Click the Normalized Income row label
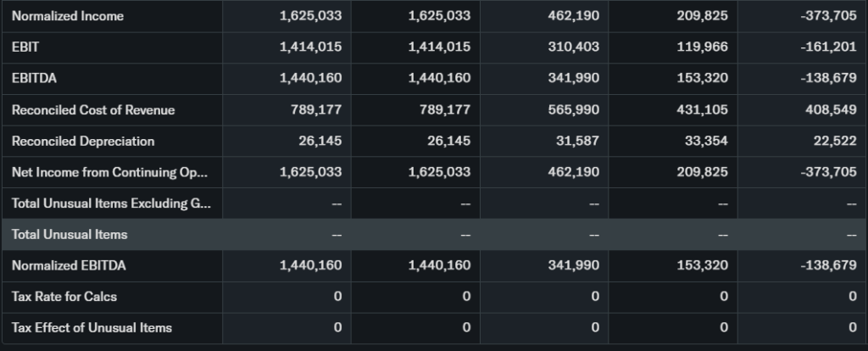This screenshot has width=868, height=351. [x=68, y=16]
